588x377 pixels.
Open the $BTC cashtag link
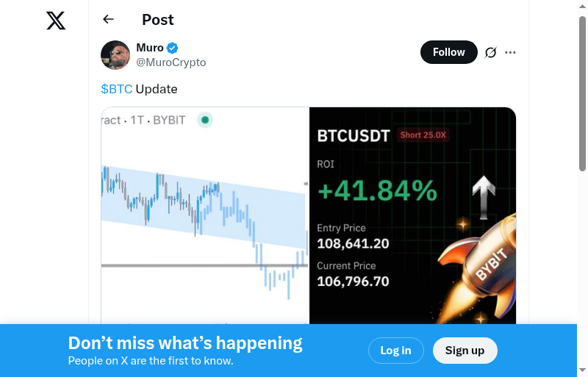pos(117,89)
